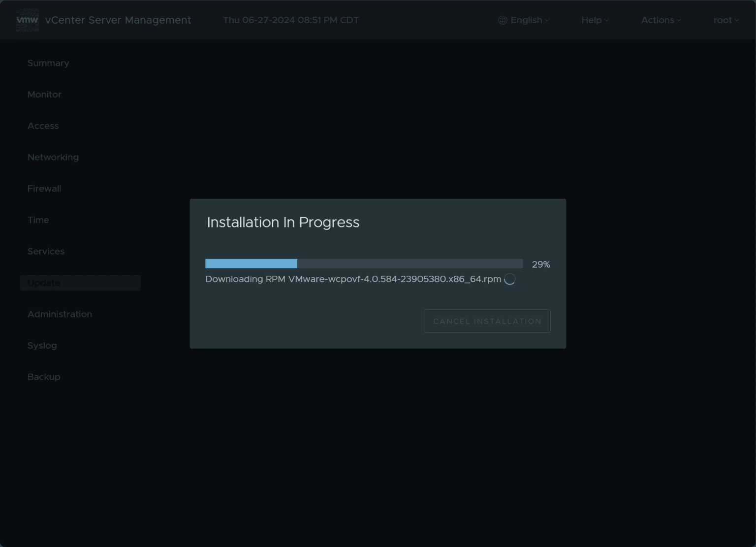The image size is (756, 547).
Task: Click the installation progress bar
Action: pos(363,263)
